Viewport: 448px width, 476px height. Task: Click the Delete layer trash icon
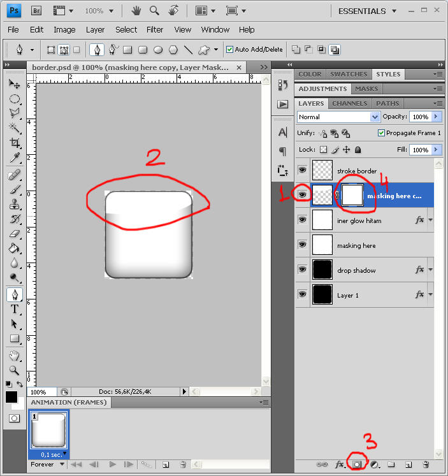tap(426, 465)
